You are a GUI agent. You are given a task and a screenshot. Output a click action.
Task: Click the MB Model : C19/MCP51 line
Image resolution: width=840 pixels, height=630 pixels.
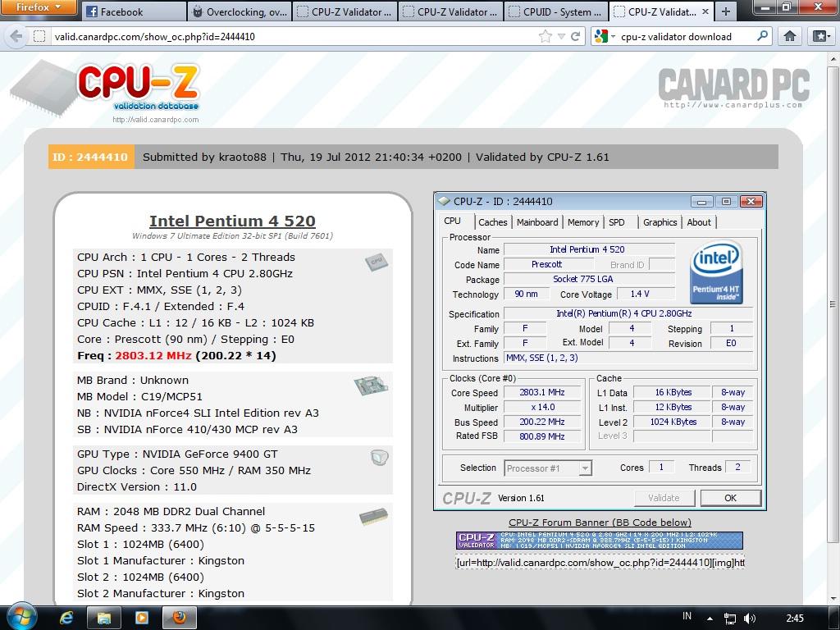[139, 396]
